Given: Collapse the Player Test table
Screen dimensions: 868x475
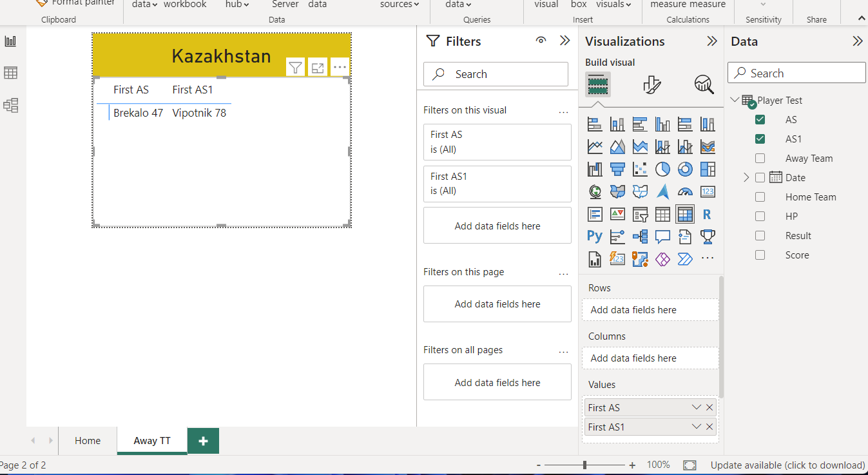Looking at the screenshot, I should pos(735,100).
